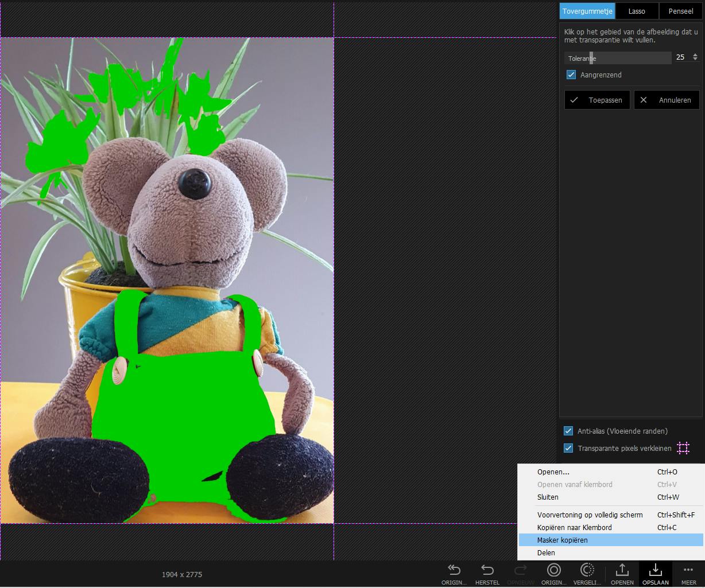Click the tolerance value field showing 25
The image size is (705, 588).
click(x=680, y=58)
